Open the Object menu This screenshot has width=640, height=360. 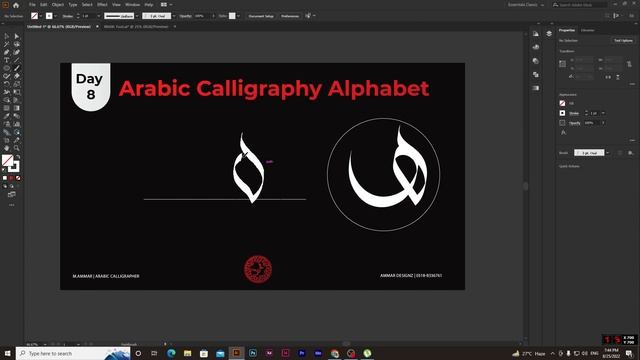58,4
